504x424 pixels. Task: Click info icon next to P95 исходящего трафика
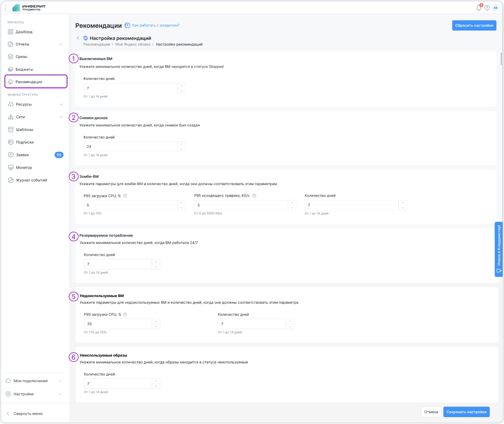pyautogui.click(x=254, y=196)
